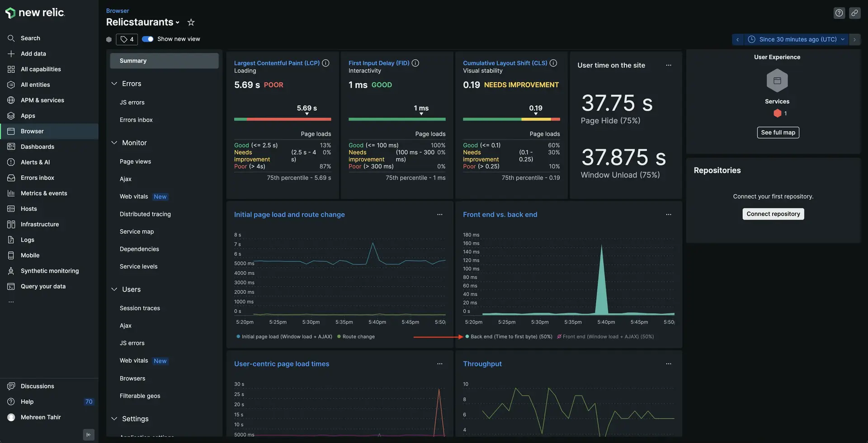Screen dimensions: 868x443
Task: Click the Dashboards icon in sidebar
Action: (x=11, y=147)
